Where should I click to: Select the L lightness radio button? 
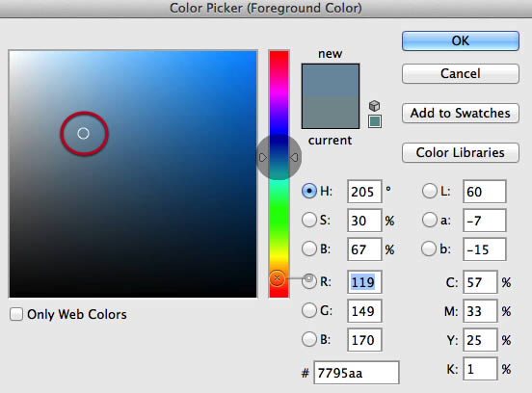(430, 191)
